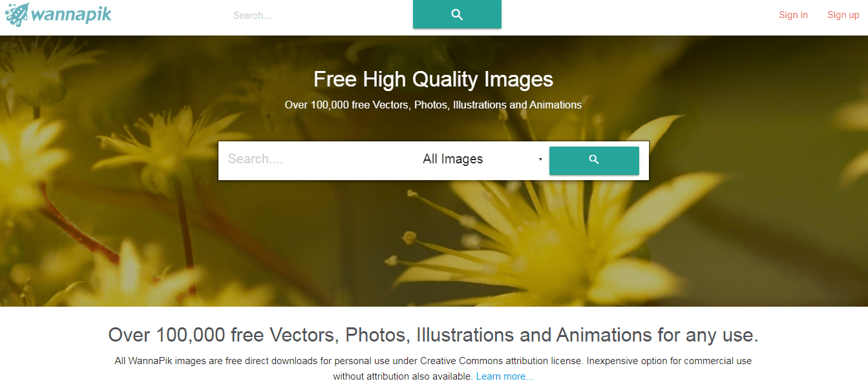
Task: Click the Creative Commons attribution license paragraph
Action: (x=433, y=369)
